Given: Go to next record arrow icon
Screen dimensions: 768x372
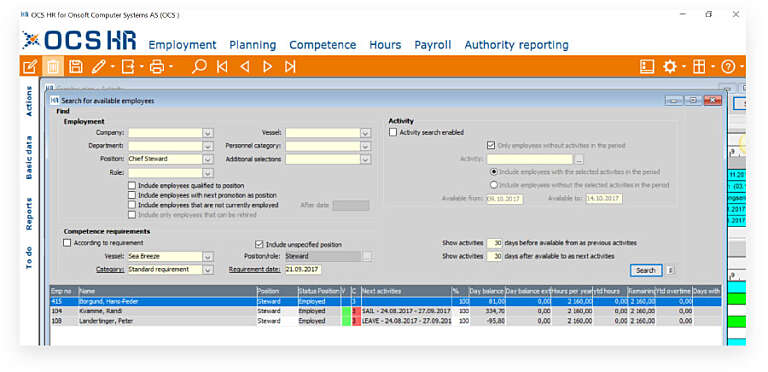Looking at the screenshot, I should pyautogui.click(x=267, y=67).
